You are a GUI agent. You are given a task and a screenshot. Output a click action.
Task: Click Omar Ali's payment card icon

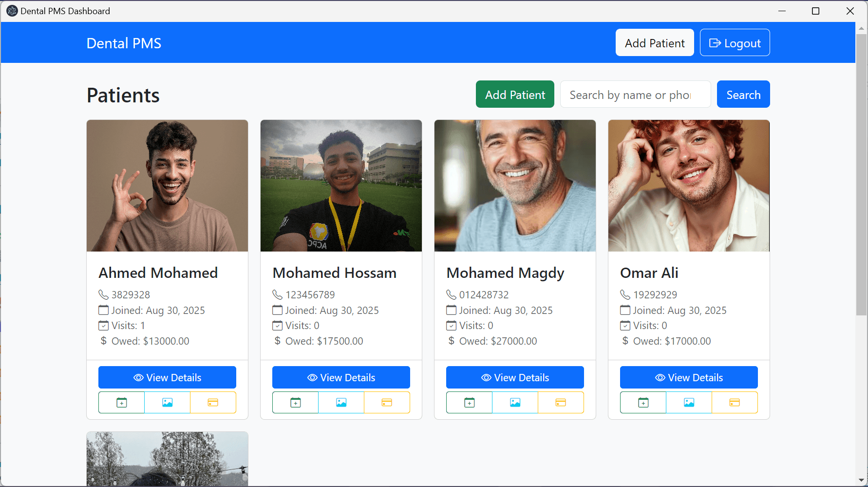coord(735,403)
